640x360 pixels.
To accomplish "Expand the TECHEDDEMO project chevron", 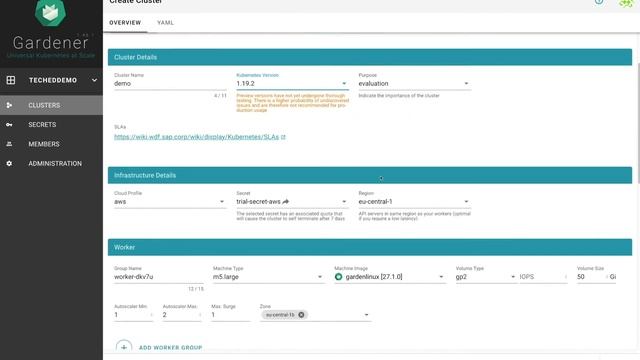I will (94, 80).
